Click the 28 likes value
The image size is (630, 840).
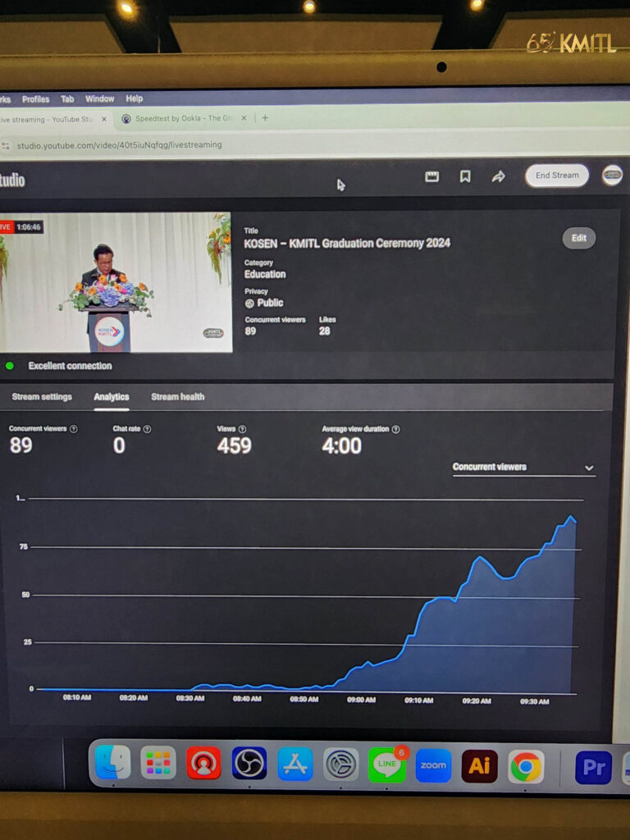click(324, 331)
